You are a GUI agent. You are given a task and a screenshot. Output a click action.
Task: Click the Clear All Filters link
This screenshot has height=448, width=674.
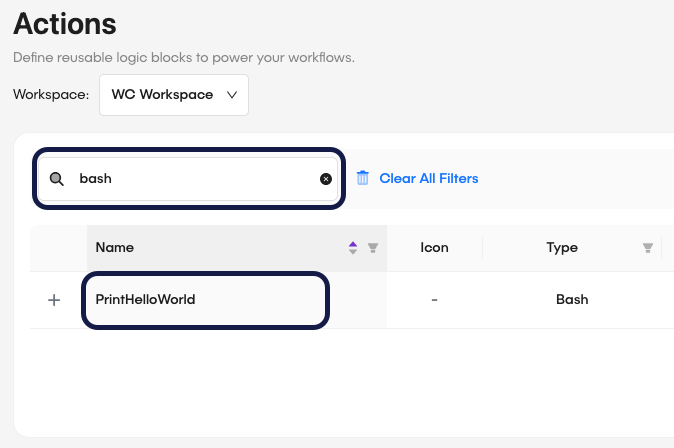[428, 178]
